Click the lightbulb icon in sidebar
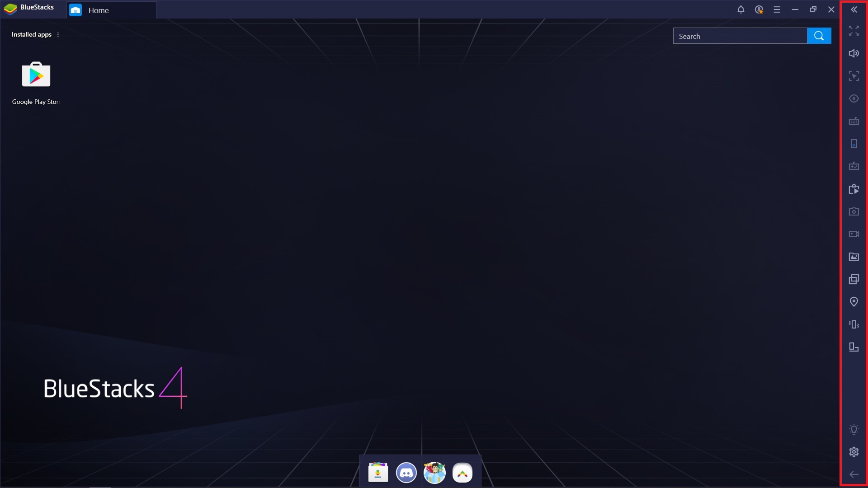868x488 pixels. (x=854, y=429)
